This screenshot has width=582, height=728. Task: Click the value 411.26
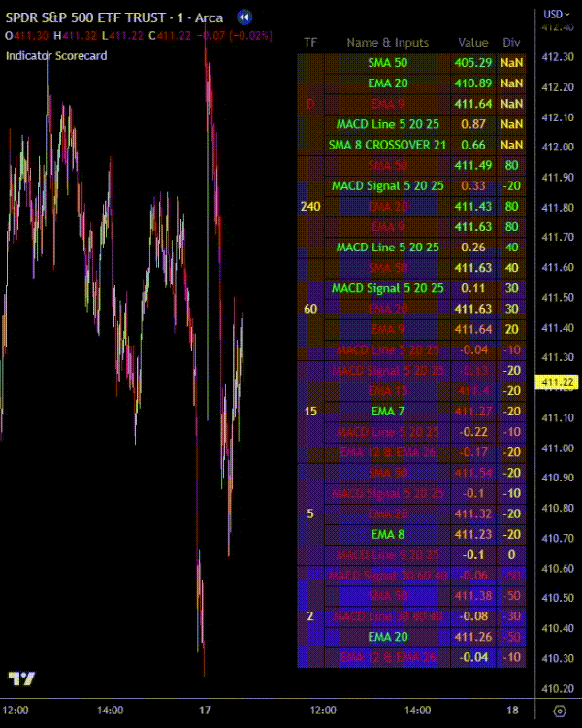[473, 637]
